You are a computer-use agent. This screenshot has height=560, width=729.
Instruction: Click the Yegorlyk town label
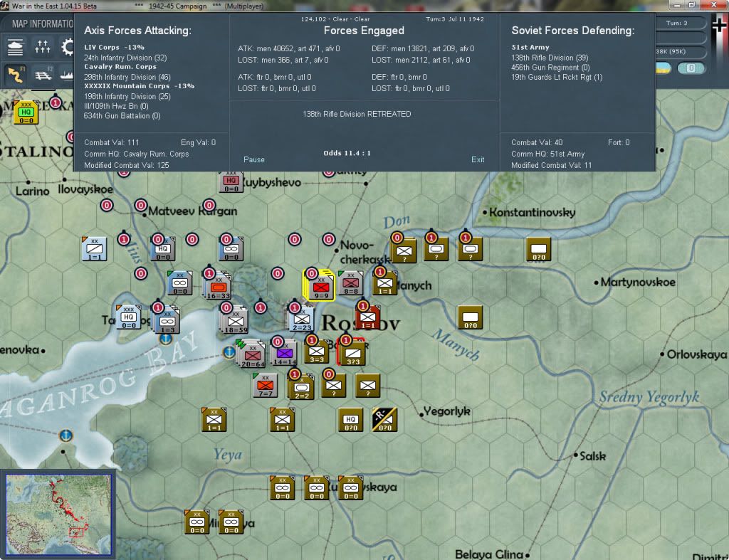click(447, 411)
